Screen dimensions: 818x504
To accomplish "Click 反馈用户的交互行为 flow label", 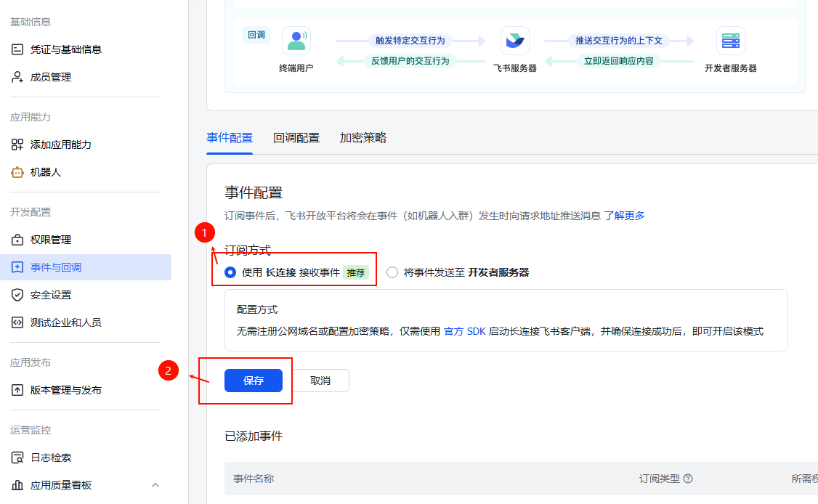I will click(x=410, y=61).
